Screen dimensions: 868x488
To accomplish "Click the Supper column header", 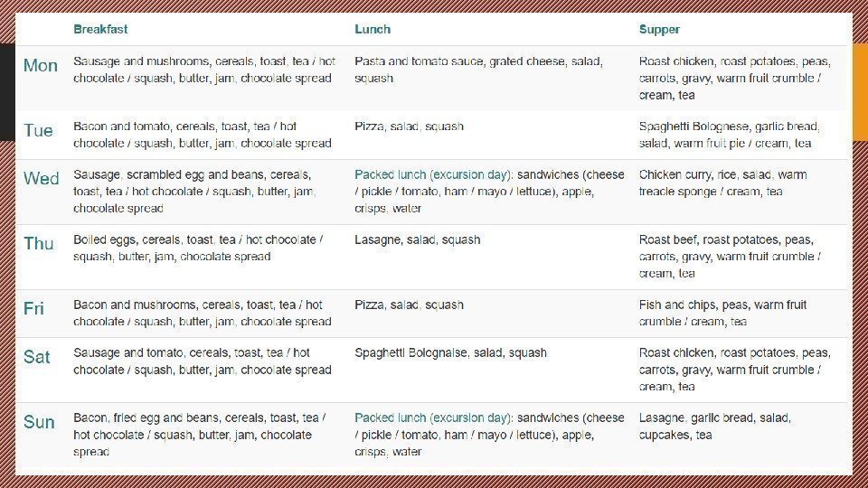I will (x=659, y=29).
